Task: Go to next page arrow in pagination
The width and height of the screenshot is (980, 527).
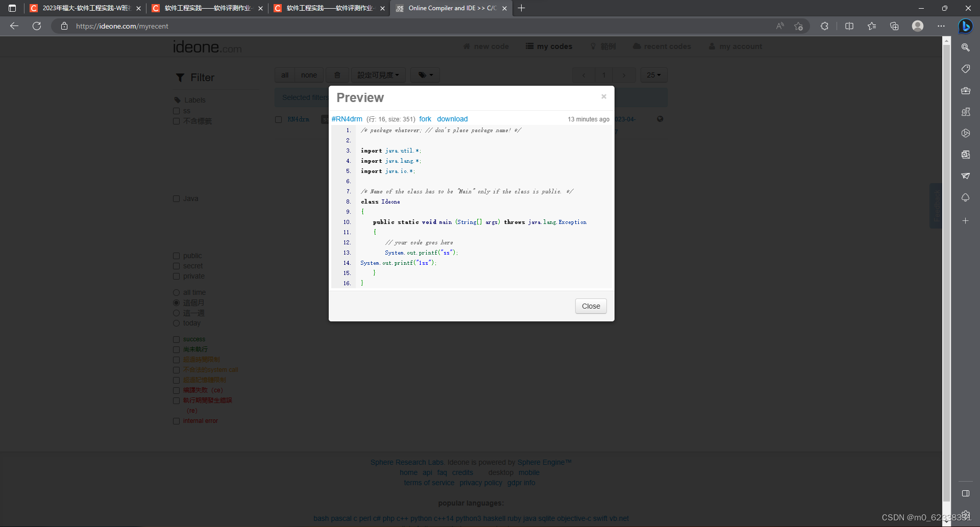Action: click(x=624, y=75)
